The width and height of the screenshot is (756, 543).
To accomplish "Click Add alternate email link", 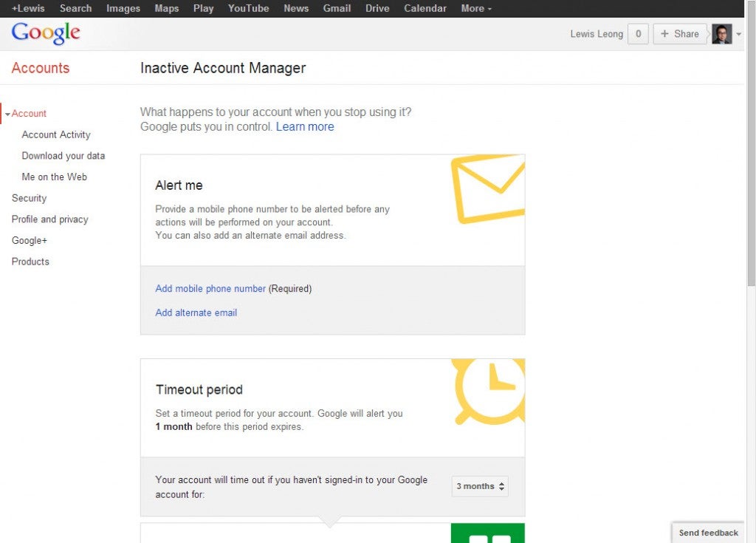I will pyautogui.click(x=196, y=313).
